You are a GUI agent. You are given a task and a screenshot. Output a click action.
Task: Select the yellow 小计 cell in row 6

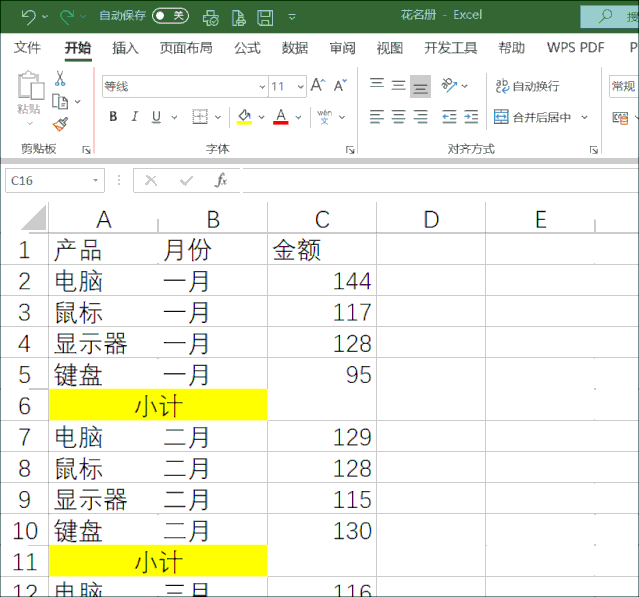click(158, 405)
